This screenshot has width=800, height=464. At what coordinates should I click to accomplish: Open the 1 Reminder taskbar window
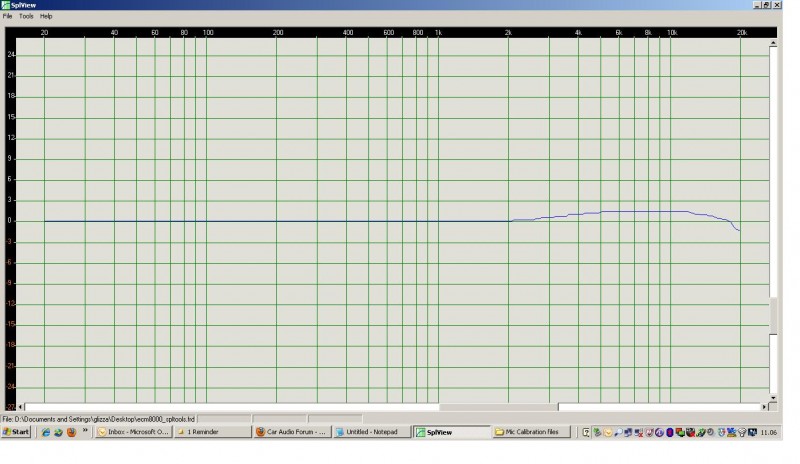pos(213,432)
